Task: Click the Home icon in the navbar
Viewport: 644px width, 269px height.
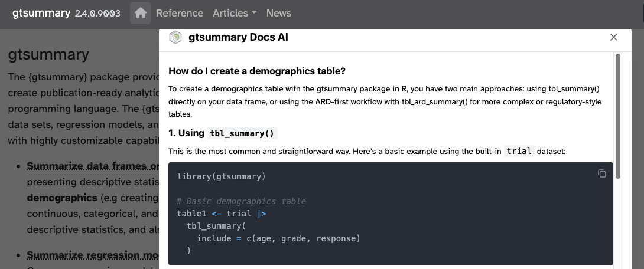Action: 140,13
